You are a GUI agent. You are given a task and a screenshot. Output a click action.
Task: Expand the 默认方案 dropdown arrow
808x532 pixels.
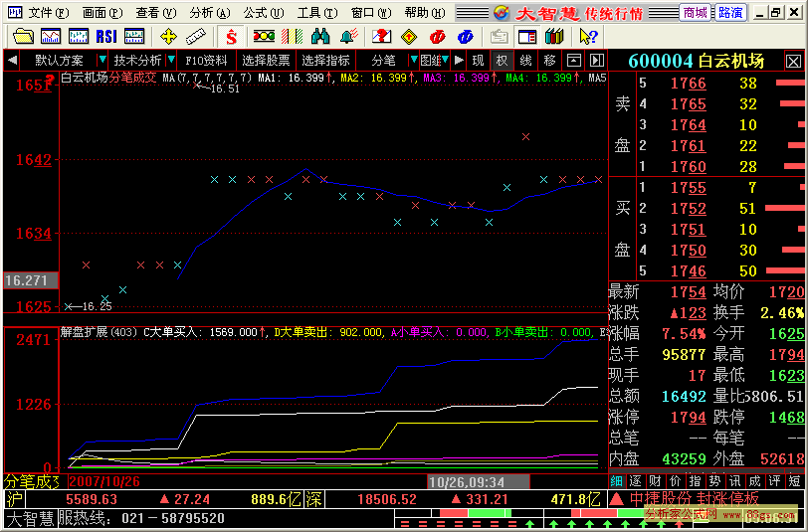click(102, 61)
